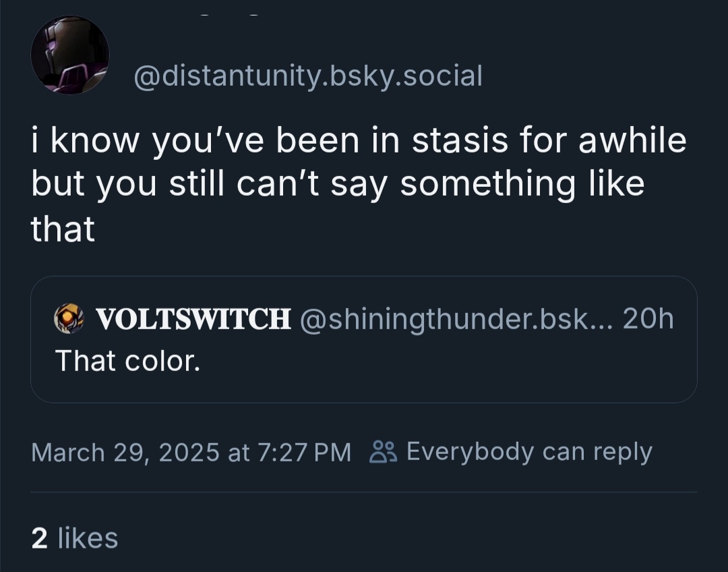Click the 20h timestamp on the quoted post

tap(648, 319)
